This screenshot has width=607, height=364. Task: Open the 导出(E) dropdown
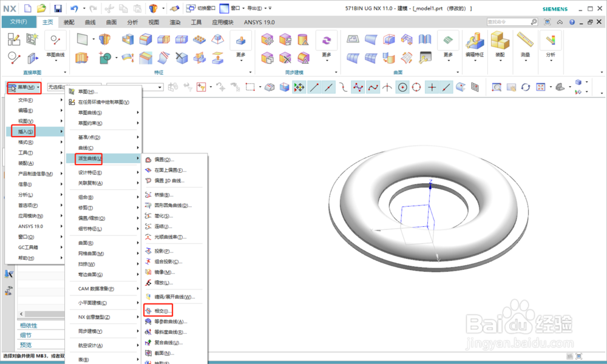click(257, 8)
